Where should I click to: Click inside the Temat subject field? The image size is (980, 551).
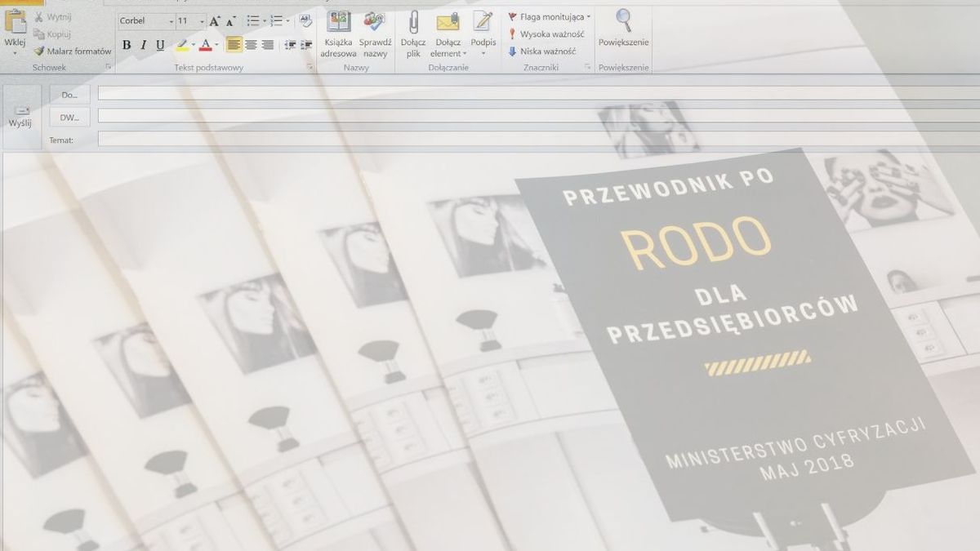coord(539,140)
